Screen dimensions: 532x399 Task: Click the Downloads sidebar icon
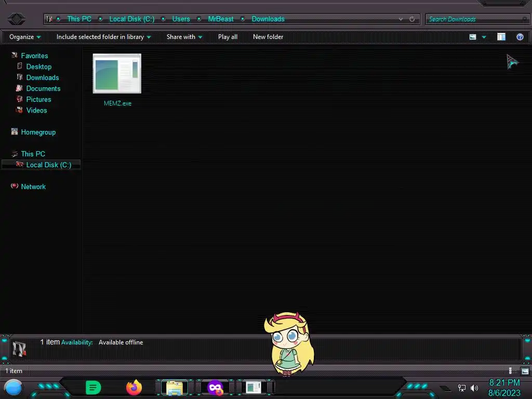click(20, 77)
